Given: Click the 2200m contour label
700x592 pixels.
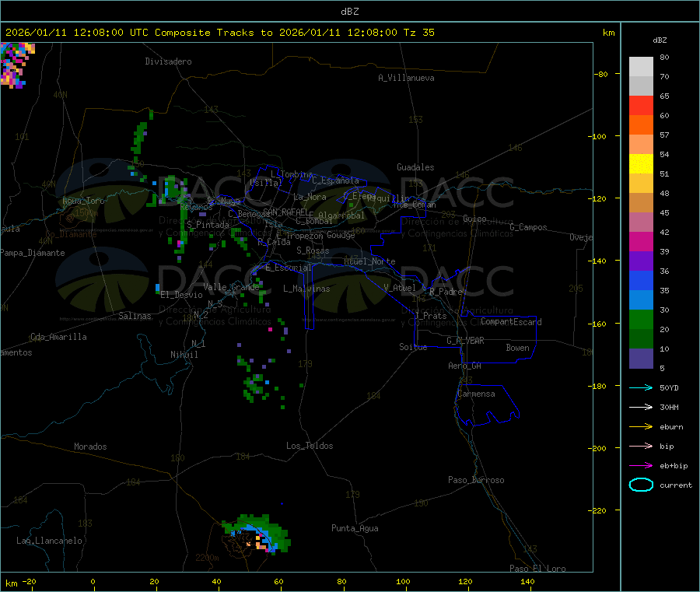Looking at the screenshot, I should tap(207, 558).
